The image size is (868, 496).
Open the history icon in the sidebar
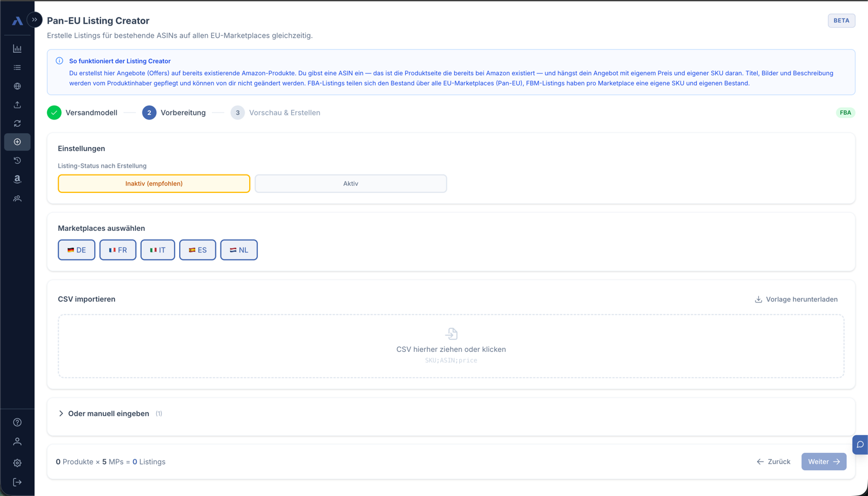pos(17,160)
